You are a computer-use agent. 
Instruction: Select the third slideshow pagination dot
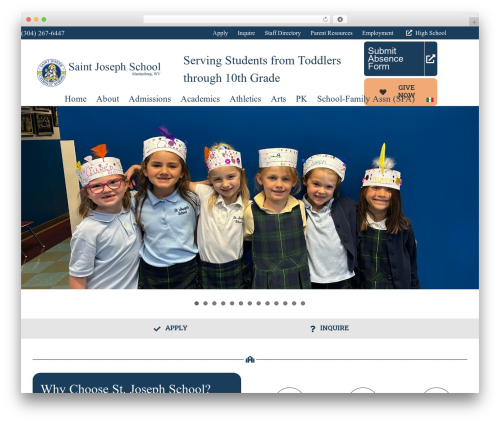click(214, 303)
